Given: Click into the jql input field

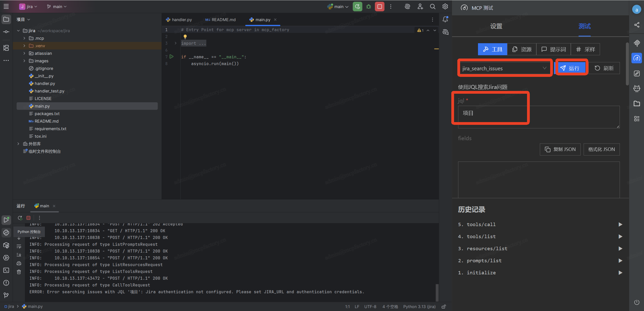Looking at the screenshot, I should 538,117.
